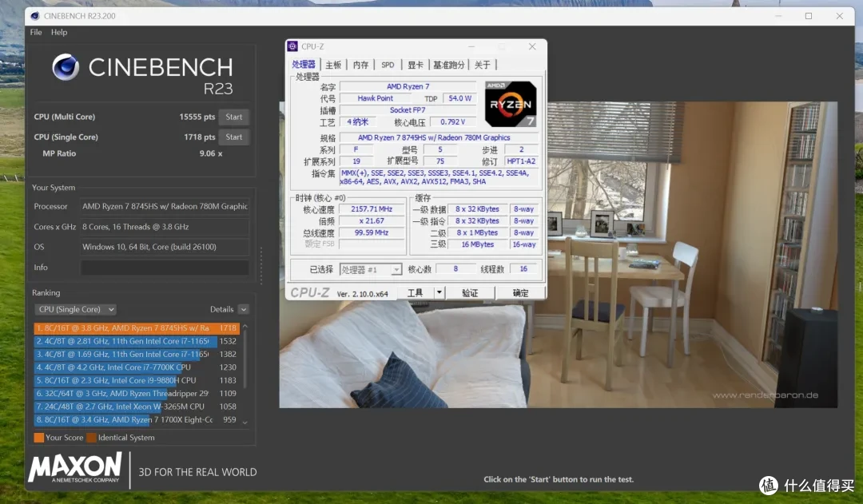This screenshot has width=863, height=504.
Task: Select ranking row 3 Core i7-1165 at 1.69 GHz
Action: click(x=137, y=355)
